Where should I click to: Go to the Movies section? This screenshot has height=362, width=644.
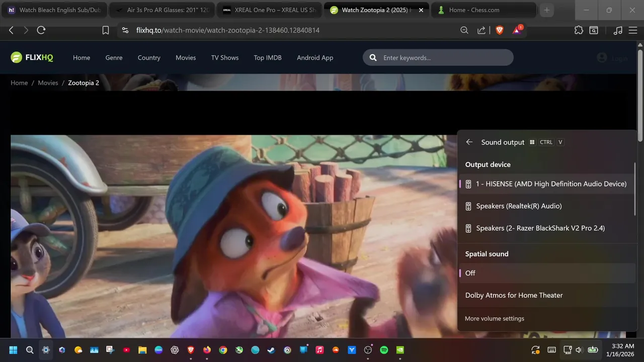coord(186,58)
